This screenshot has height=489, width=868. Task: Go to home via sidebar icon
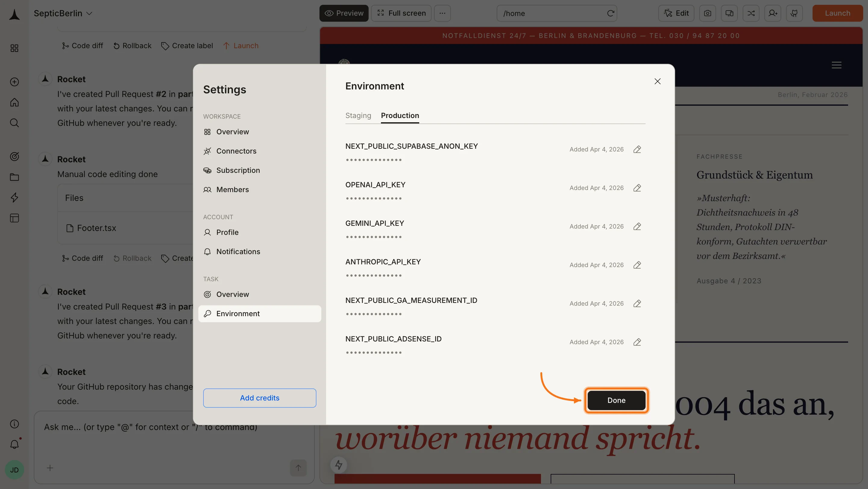click(14, 102)
